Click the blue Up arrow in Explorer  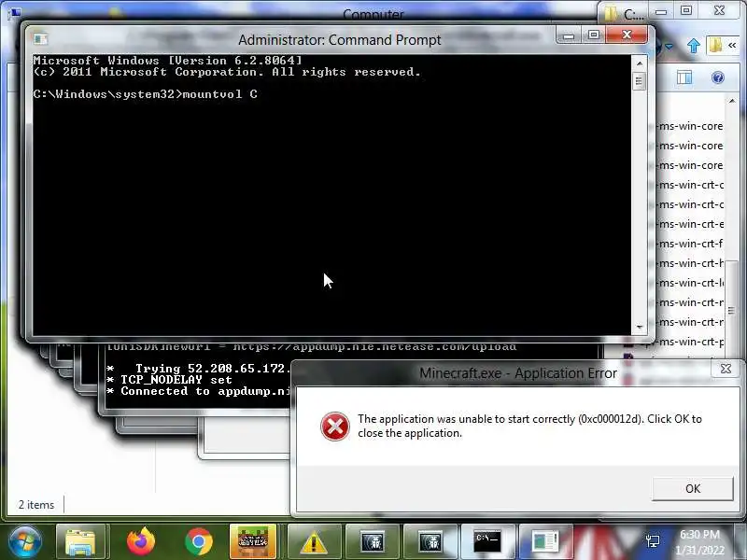click(x=694, y=46)
